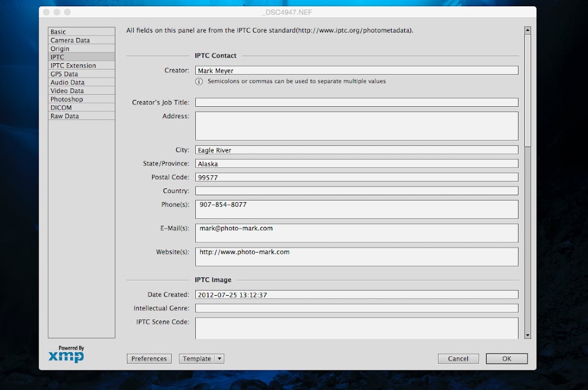Click the Phone(s) field
The image size is (588, 390).
point(357,209)
